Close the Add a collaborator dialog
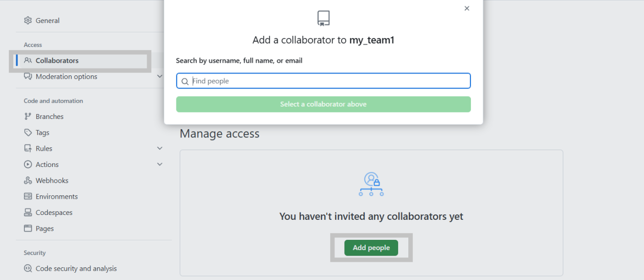Image resolution: width=644 pixels, height=280 pixels. click(467, 8)
